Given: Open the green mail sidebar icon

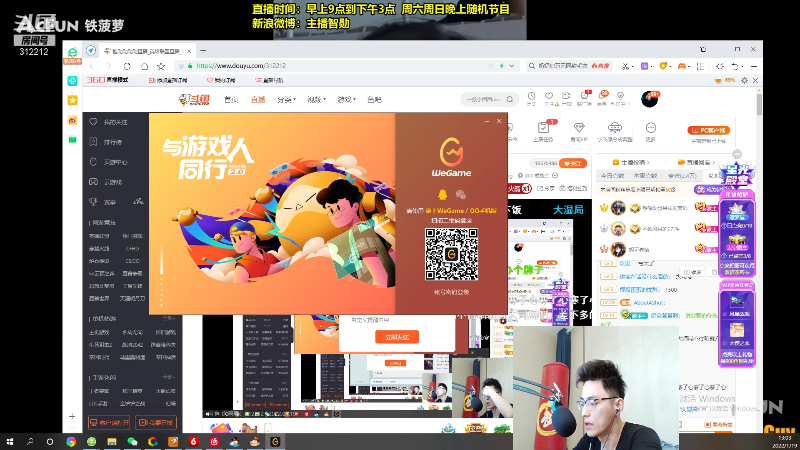Looking at the screenshot, I should pos(72,140).
